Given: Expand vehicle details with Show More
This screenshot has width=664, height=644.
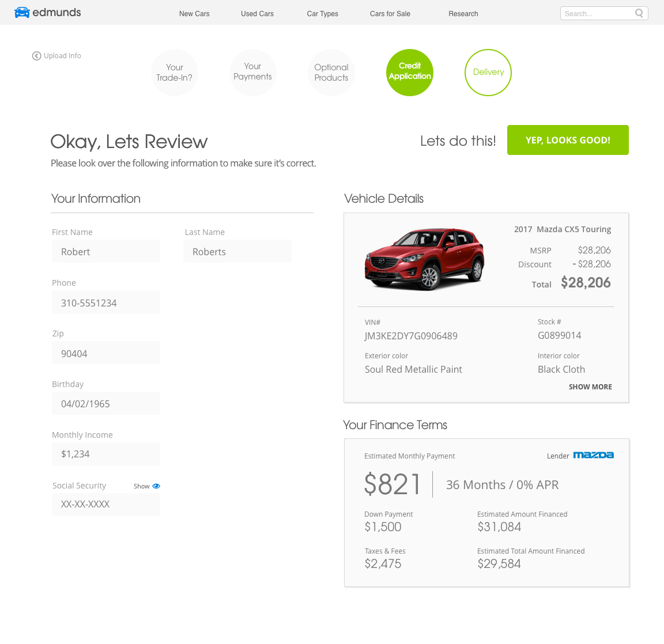Looking at the screenshot, I should pos(590,387).
